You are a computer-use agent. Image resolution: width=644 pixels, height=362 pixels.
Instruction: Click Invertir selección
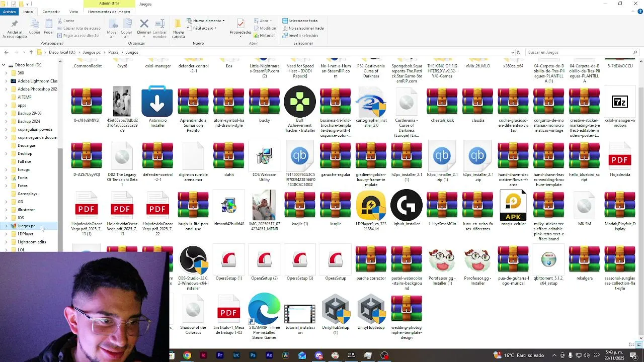click(300, 36)
